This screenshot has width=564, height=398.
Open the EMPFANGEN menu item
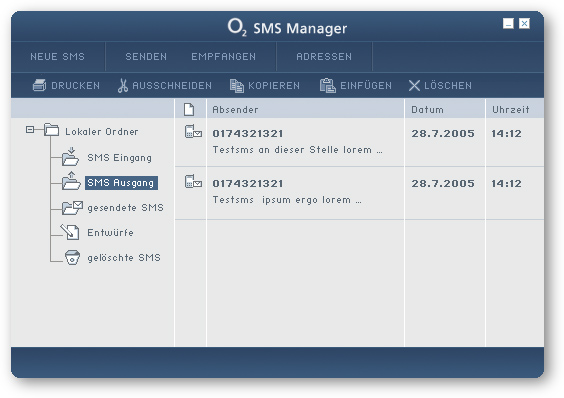click(x=223, y=56)
